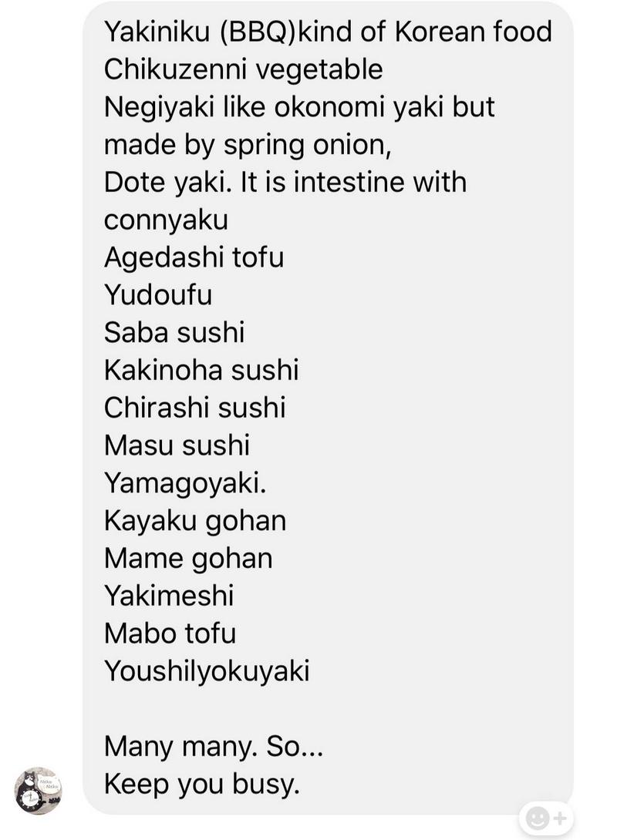The height and width of the screenshot is (840, 617).
Task: Click the 'Mabo tofu' entry
Action: pos(170,633)
